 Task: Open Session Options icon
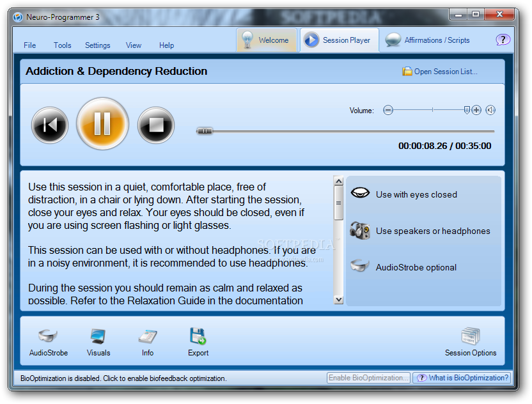(471, 336)
